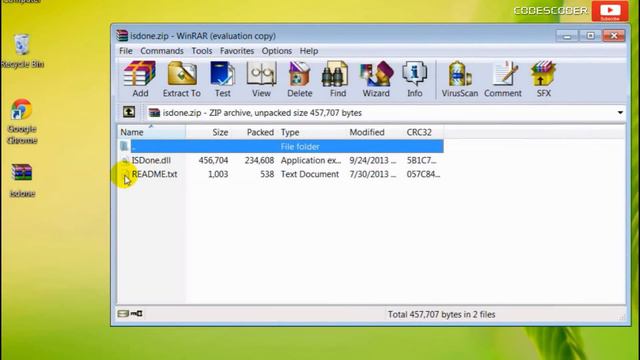Click the 7/30/2013 modified date
Viewport: 640px width, 360px height.
(373, 174)
